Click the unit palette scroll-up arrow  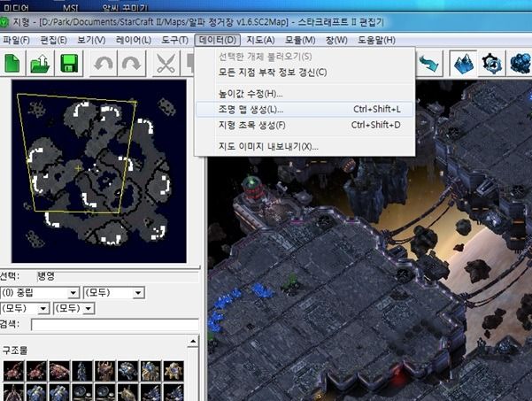(x=193, y=341)
